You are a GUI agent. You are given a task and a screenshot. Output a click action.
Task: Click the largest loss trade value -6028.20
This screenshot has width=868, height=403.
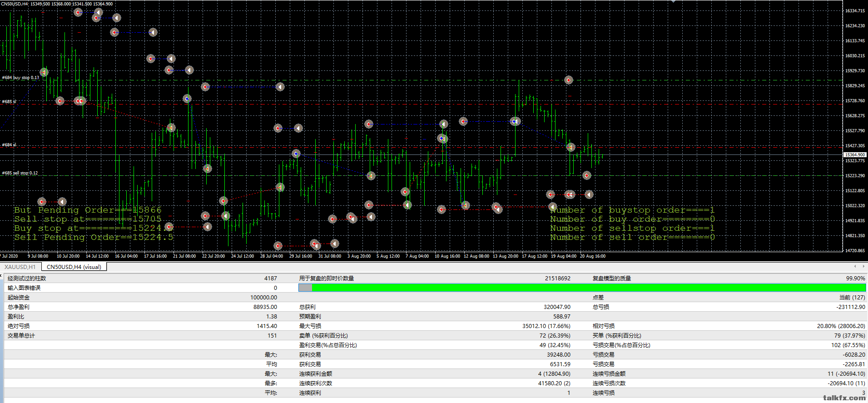click(854, 354)
